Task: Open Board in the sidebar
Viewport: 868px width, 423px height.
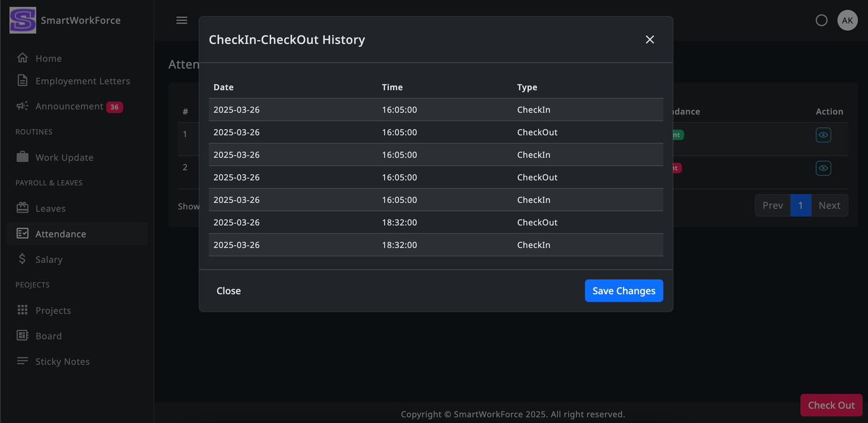Action: tap(48, 336)
